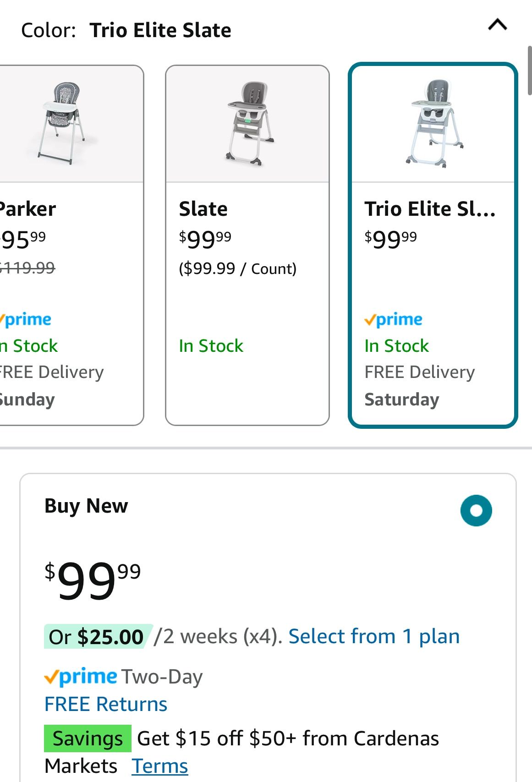Select the Slate high chair image
Viewport: 532px width, 782px height.
247,124
